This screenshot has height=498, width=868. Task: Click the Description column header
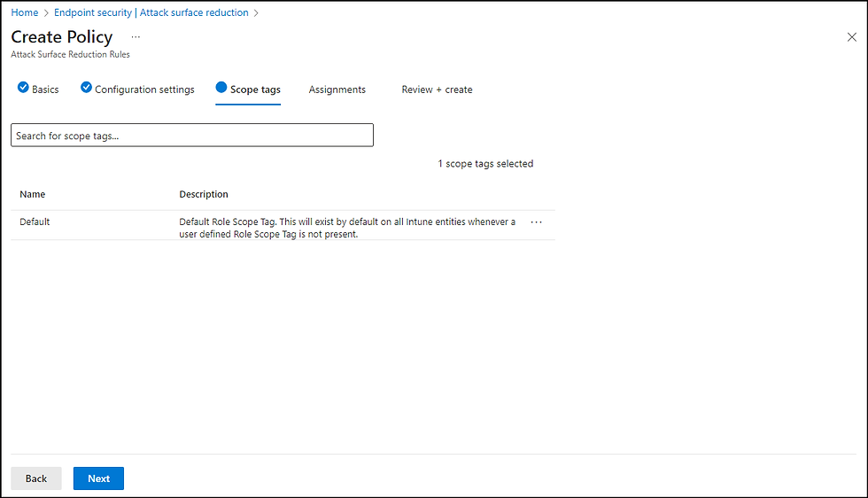coord(203,194)
